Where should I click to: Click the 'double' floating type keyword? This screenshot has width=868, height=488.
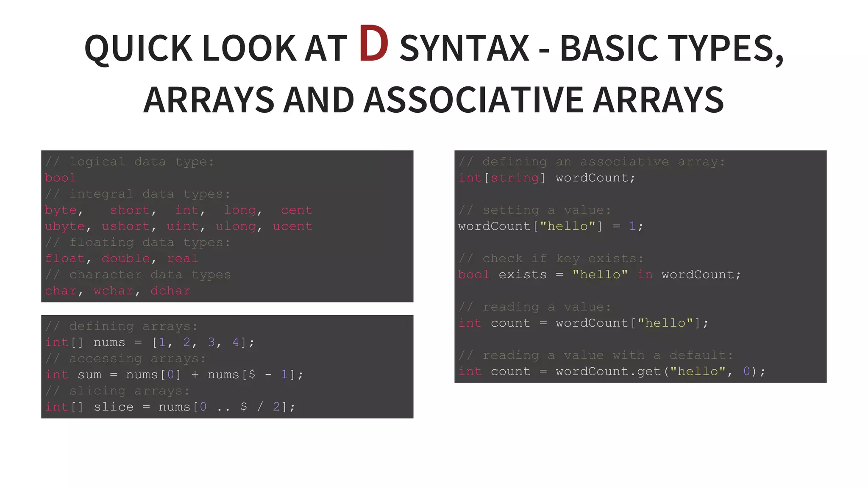point(126,258)
